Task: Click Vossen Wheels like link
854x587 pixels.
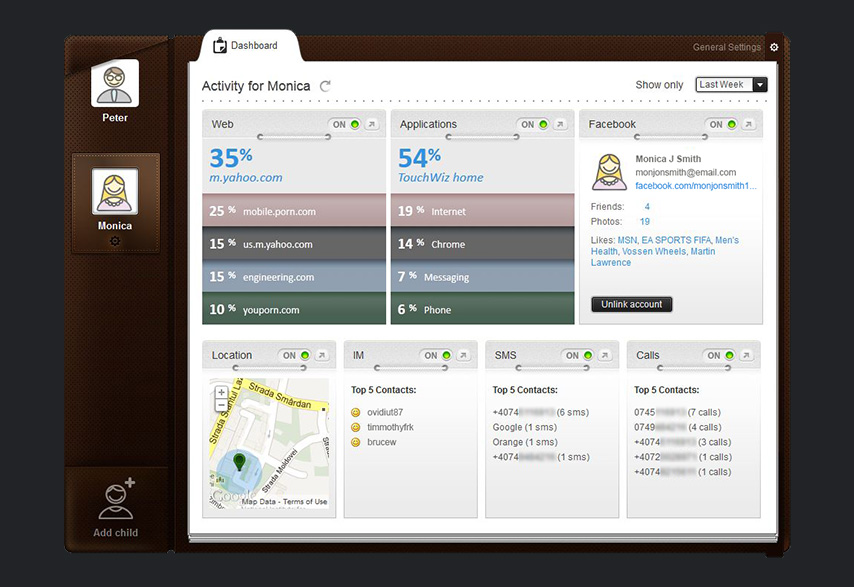Action: click(x=654, y=252)
